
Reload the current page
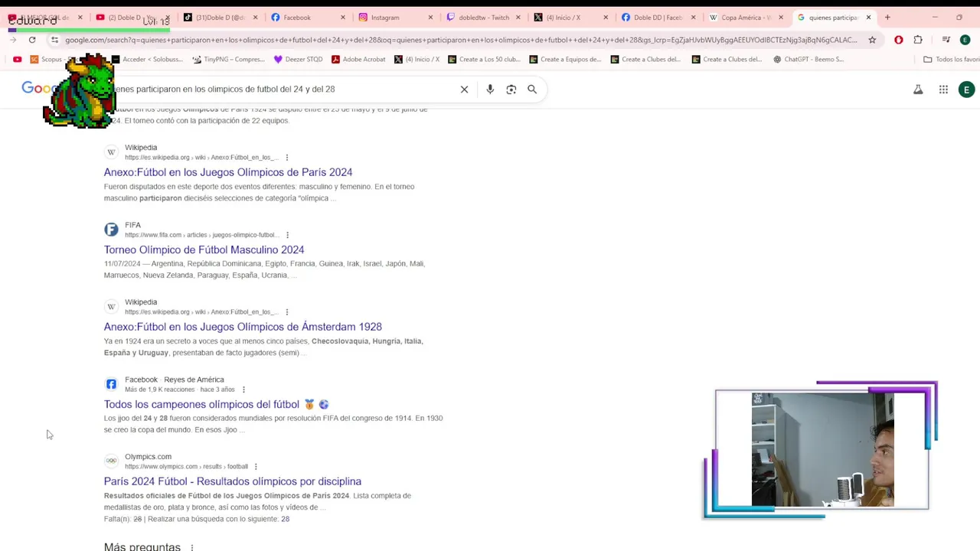tap(32, 40)
